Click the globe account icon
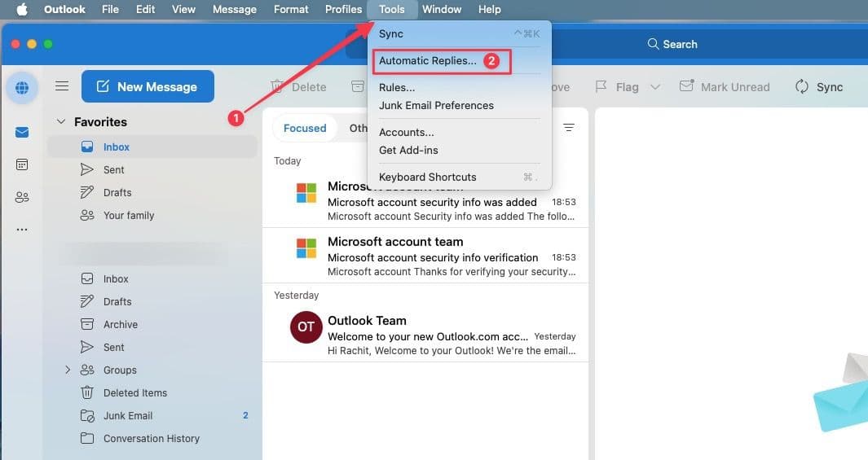This screenshot has height=460, width=868. 22,87
